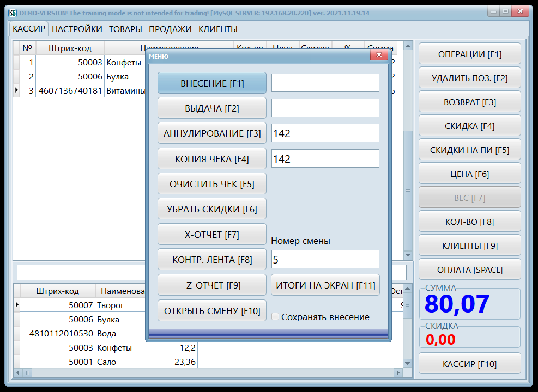The image size is (538, 392).
Task: Click КЛИЕНТЫ [F9] side button
Action: coord(470,246)
